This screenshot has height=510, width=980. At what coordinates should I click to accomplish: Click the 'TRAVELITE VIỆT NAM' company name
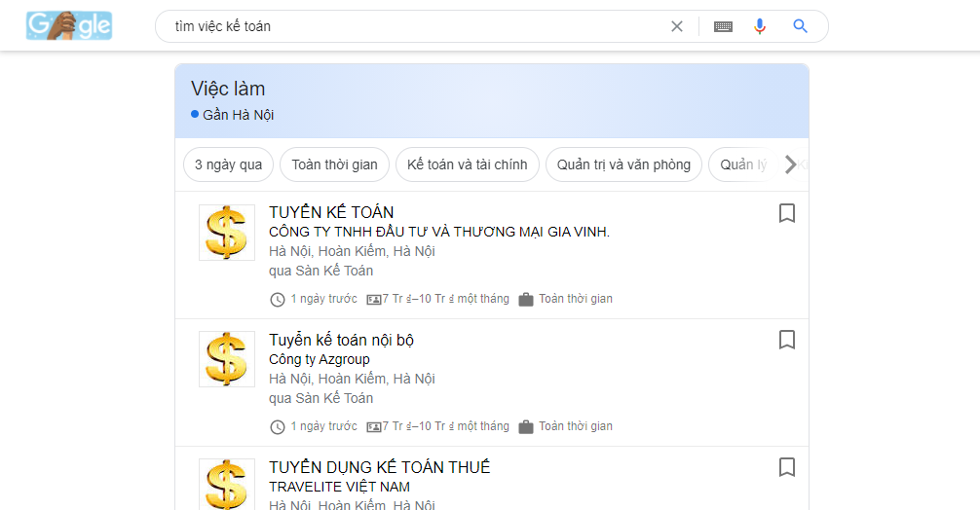pos(339,487)
